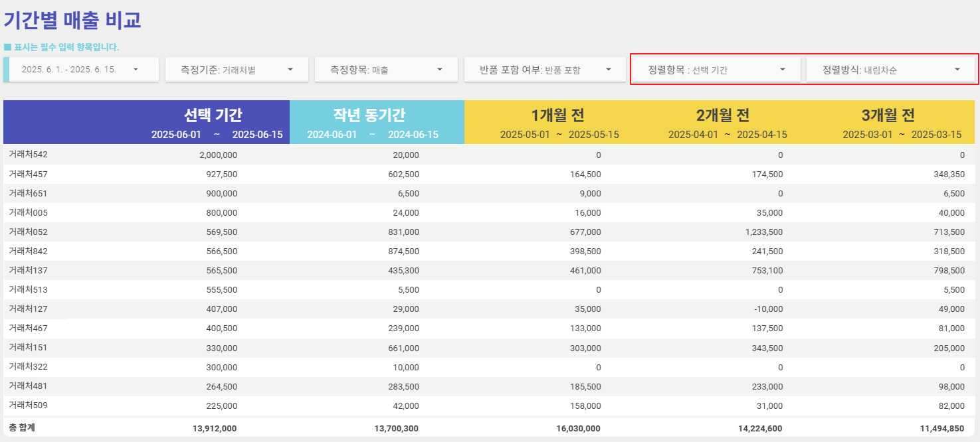
Task: Click the 선택 기간 column header
Action: [213, 115]
